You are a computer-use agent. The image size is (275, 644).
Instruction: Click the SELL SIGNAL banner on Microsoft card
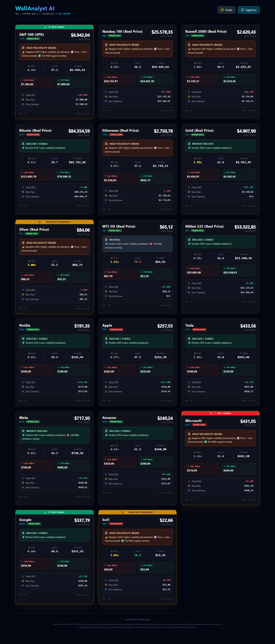click(x=220, y=413)
